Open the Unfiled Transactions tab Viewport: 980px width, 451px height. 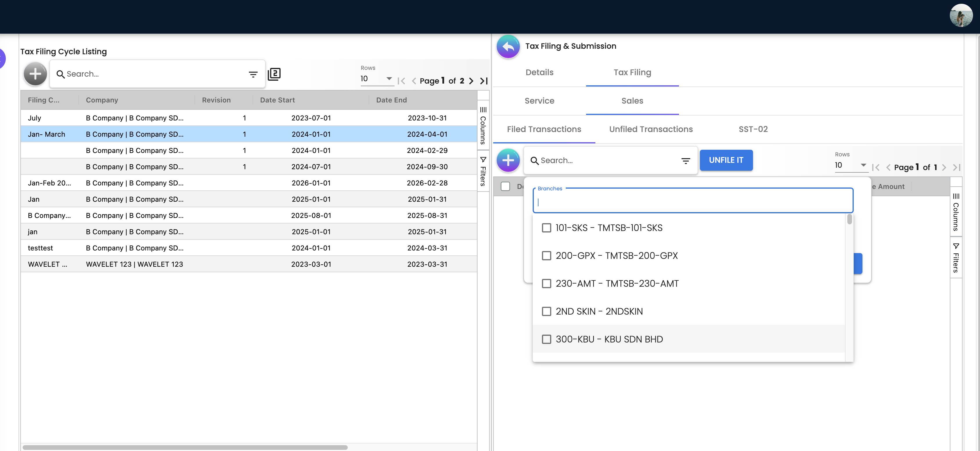(x=651, y=129)
